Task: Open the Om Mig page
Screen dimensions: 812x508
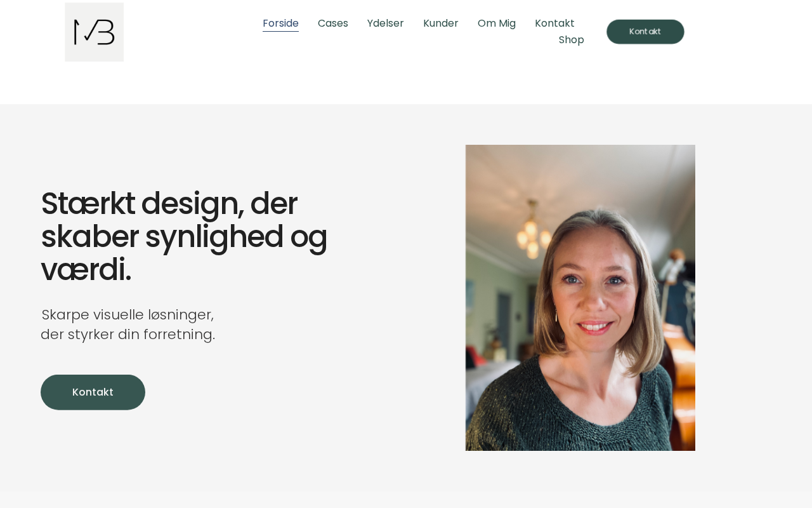Action: pos(497,23)
